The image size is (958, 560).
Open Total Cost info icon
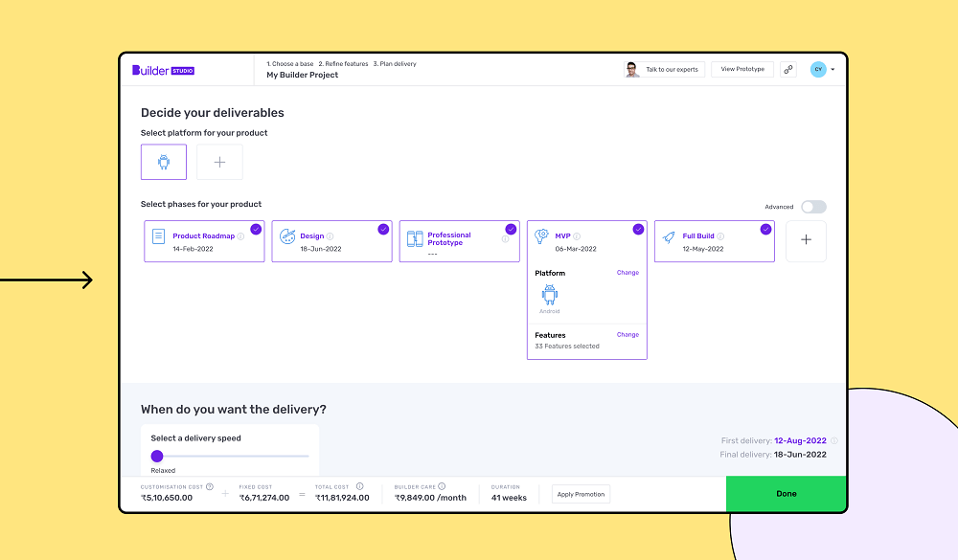(x=360, y=486)
